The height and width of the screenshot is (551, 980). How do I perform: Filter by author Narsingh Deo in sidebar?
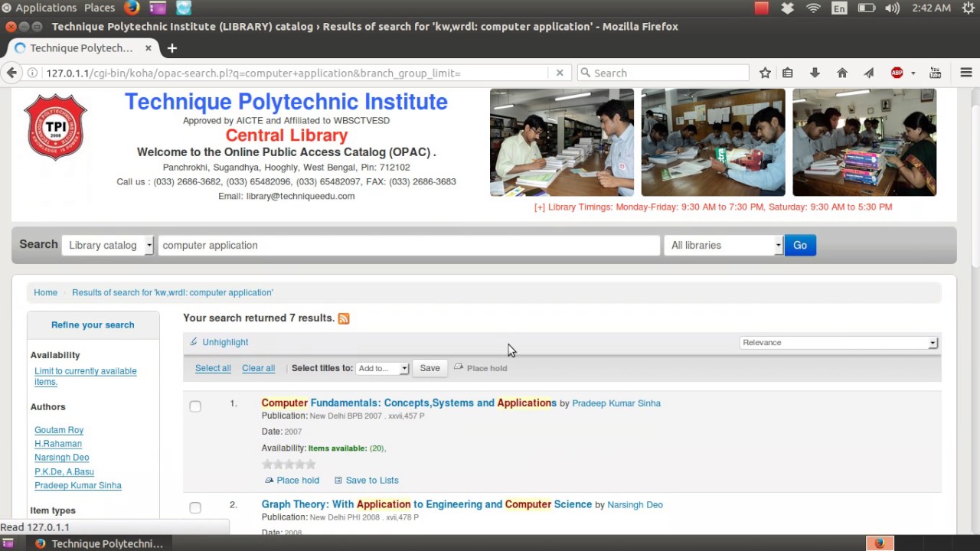[x=61, y=458]
